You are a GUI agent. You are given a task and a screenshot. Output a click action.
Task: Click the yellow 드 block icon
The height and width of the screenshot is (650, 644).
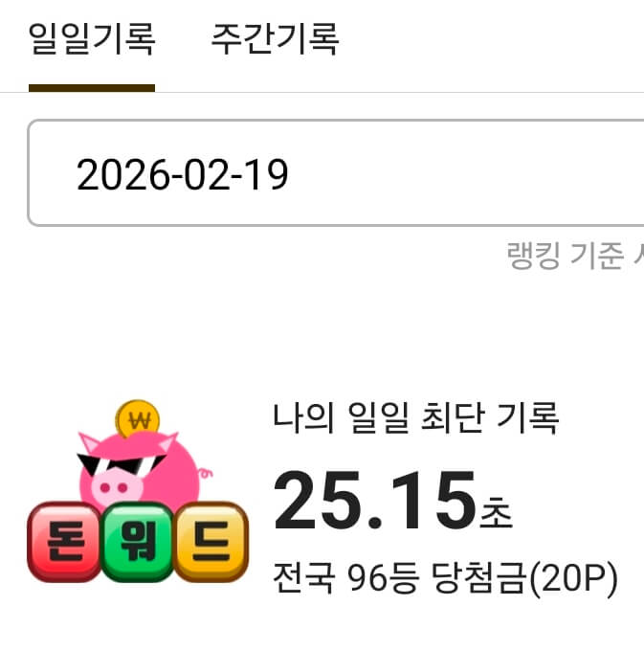click(211, 541)
